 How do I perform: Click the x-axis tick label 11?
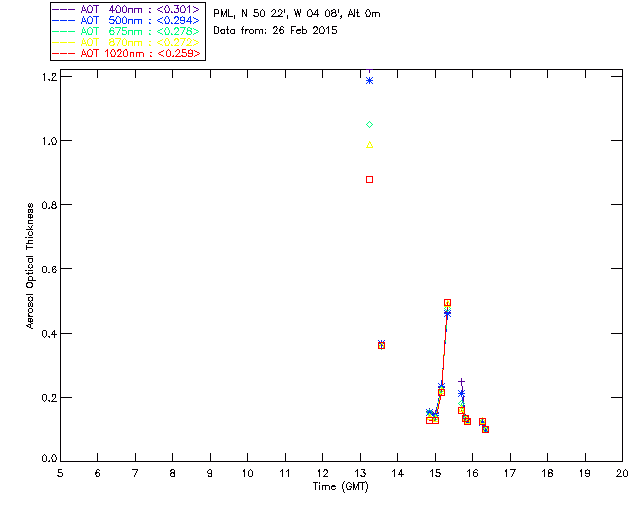click(285, 473)
